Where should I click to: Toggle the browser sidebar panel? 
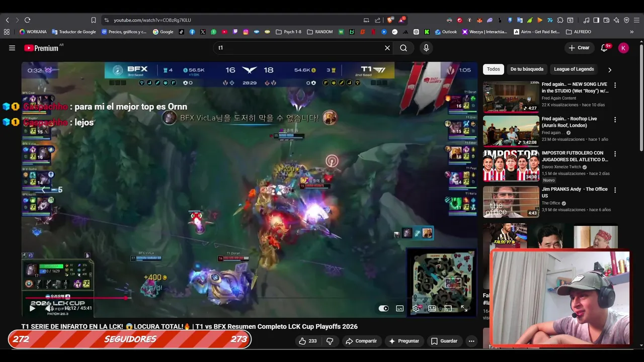tap(596, 20)
